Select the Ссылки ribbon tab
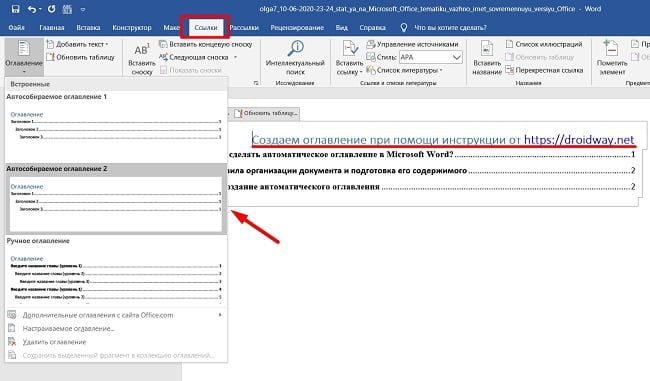 click(206, 28)
